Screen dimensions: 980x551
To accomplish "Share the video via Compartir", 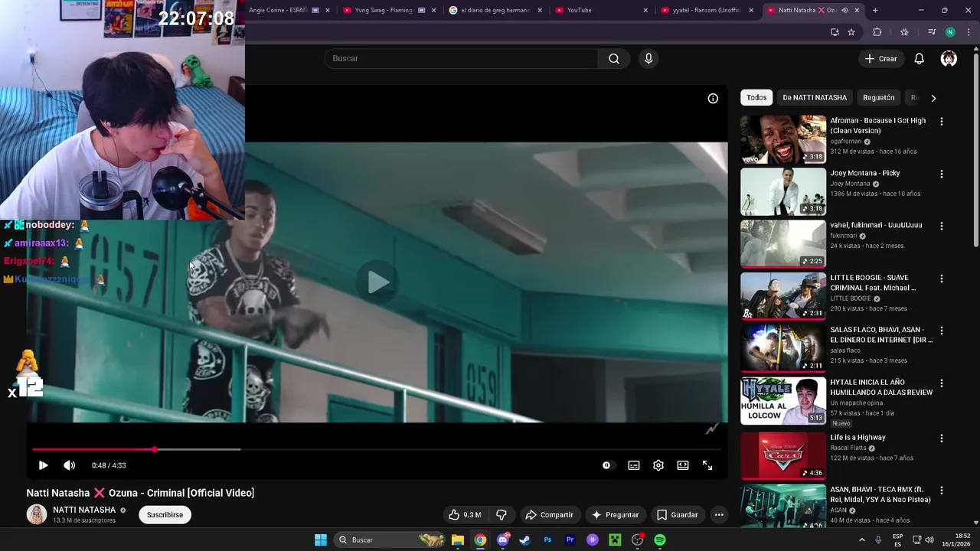I will point(549,515).
